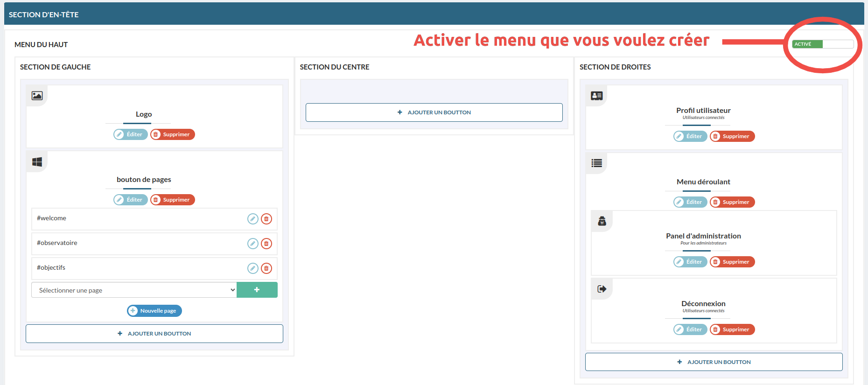868x385 pixels.
Task: Add a button to the right section
Action: coord(714,362)
